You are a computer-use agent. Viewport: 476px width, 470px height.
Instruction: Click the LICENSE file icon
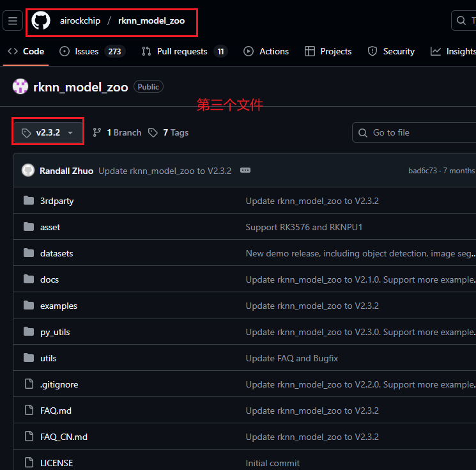point(29,462)
